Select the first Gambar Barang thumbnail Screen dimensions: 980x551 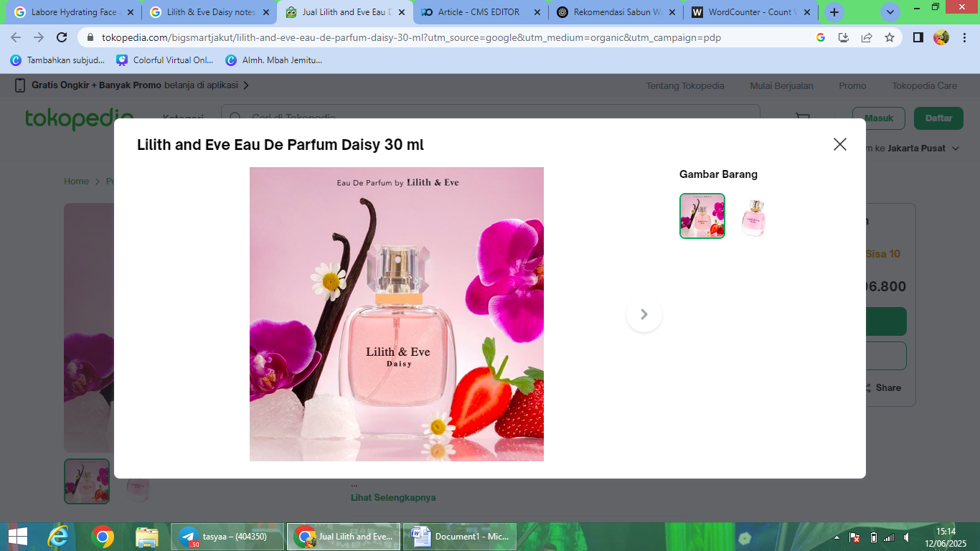(x=702, y=216)
